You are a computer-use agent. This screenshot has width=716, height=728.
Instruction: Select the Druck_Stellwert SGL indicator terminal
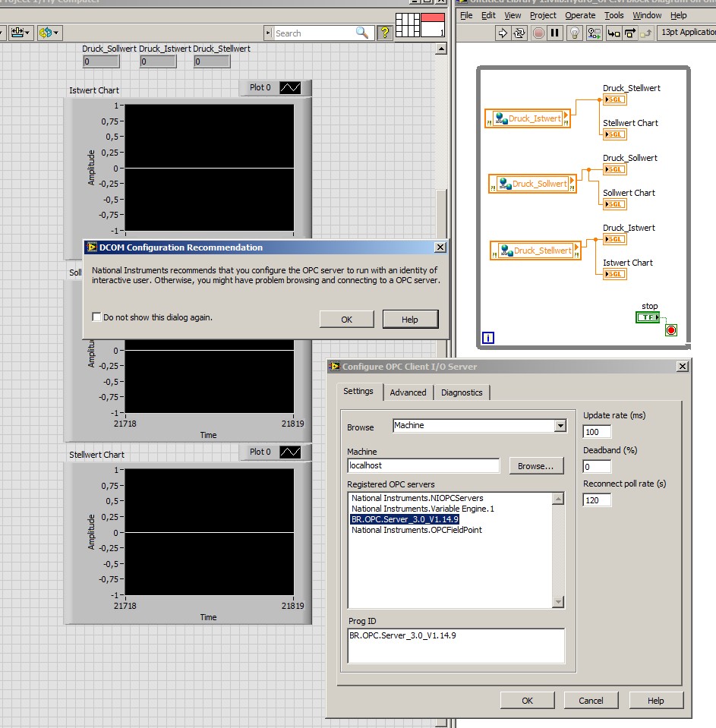pyautogui.click(x=615, y=99)
